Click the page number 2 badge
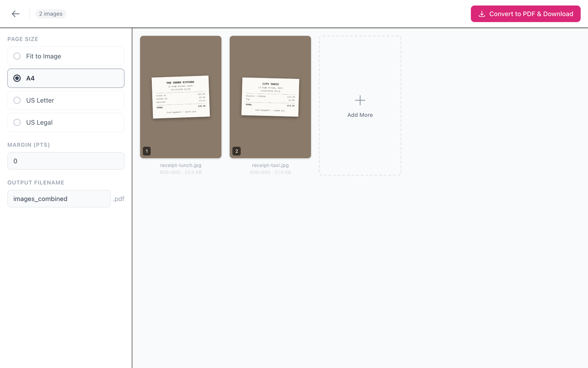 [237, 151]
